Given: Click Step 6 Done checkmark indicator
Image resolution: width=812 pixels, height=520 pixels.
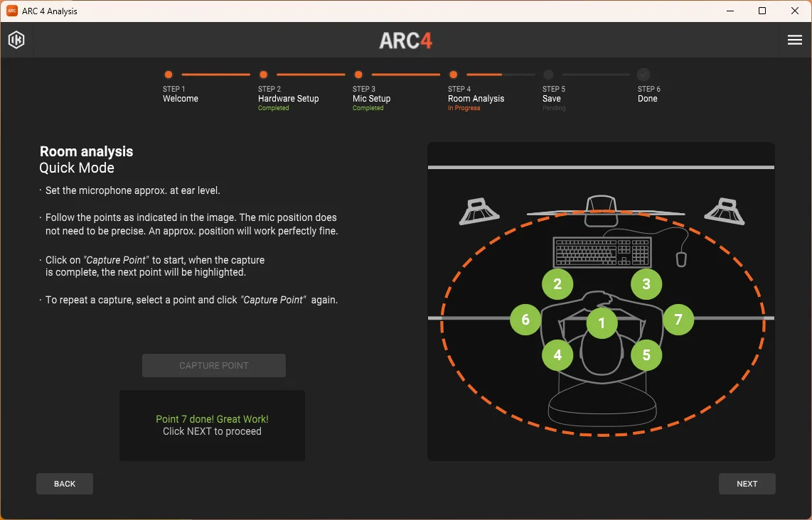Looking at the screenshot, I should pos(643,75).
